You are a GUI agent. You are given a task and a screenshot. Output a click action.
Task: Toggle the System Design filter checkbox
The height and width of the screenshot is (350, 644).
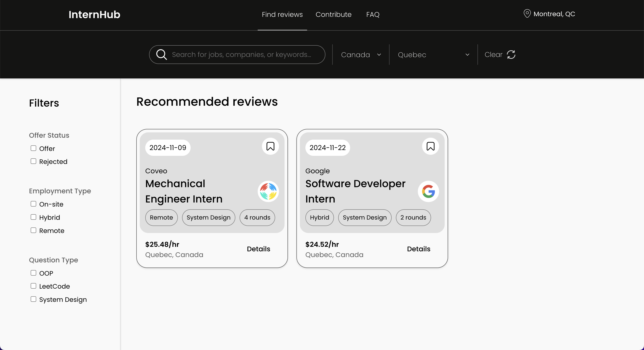tap(33, 299)
